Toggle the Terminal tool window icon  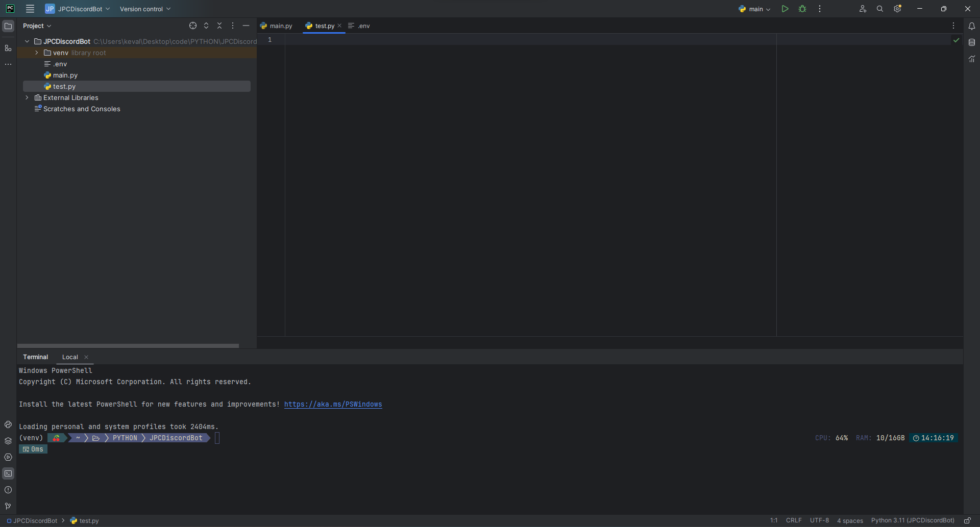pyautogui.click(x=8, y=473)
